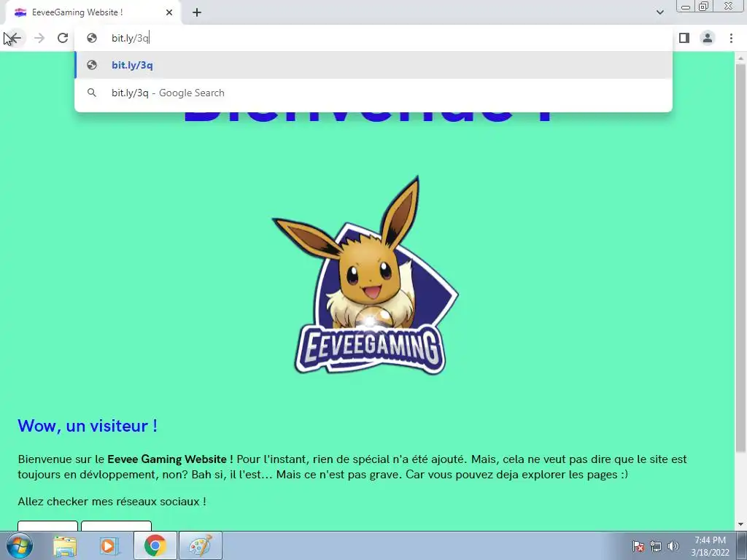The height and width of the screenshot is (560, 747).
Task: Click the scrollbar up arrow
Action: tap(740, 58)
